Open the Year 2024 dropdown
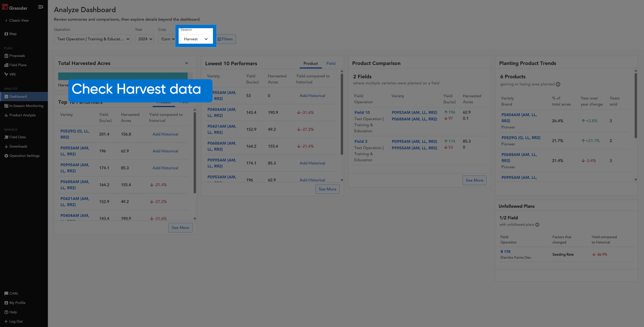644x327 pixels. click(x=145, y=39)
